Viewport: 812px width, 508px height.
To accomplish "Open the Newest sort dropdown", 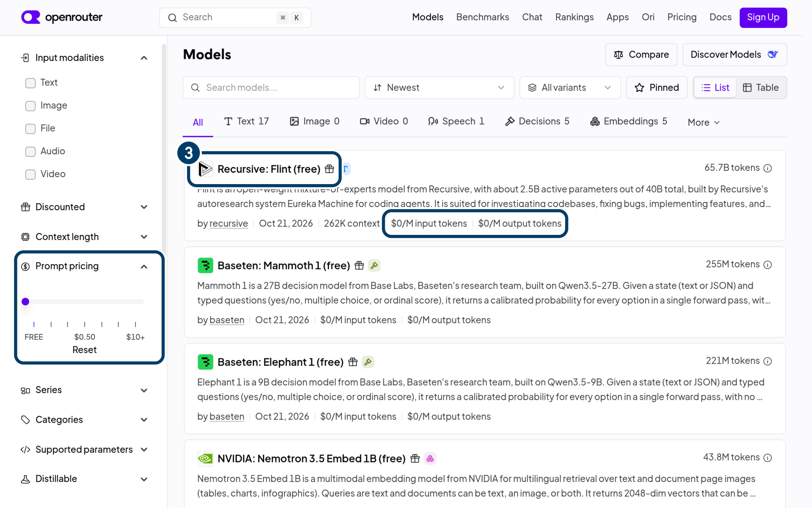I will [x=439, y=88].
